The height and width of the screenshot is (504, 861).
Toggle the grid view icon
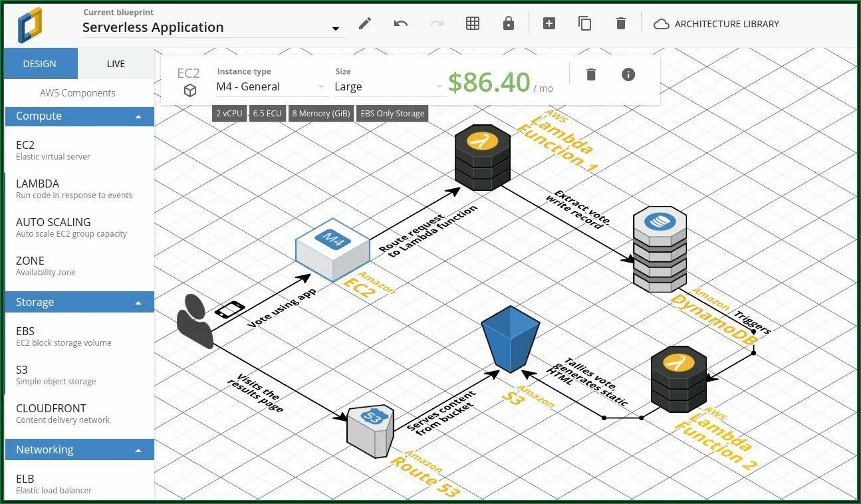coord(473,23)
